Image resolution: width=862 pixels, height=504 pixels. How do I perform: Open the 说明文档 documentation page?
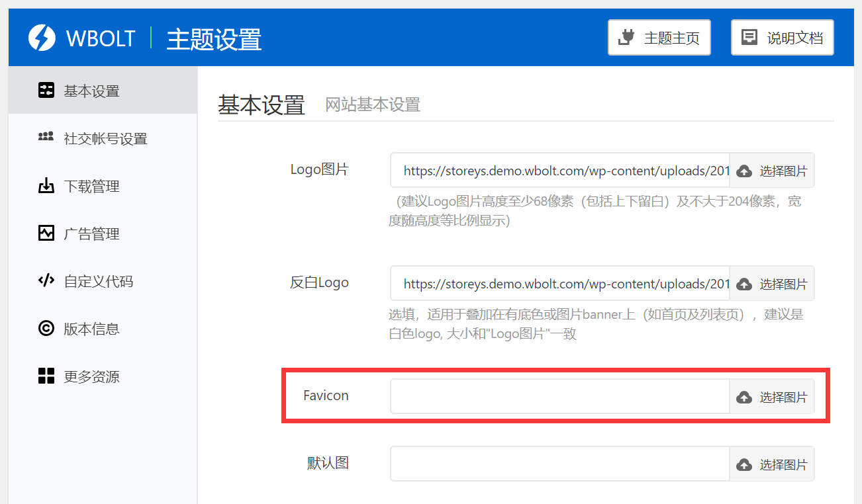[x=782, y=37]
